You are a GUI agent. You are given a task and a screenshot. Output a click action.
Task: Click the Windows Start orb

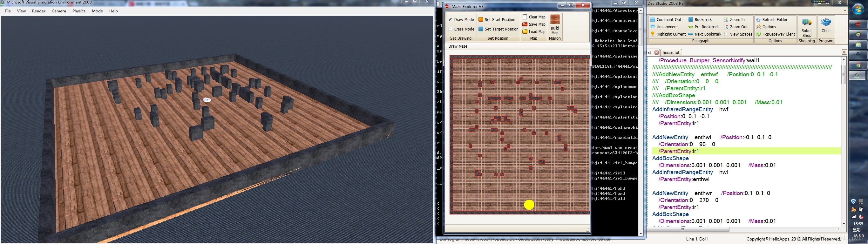(858, 9)
